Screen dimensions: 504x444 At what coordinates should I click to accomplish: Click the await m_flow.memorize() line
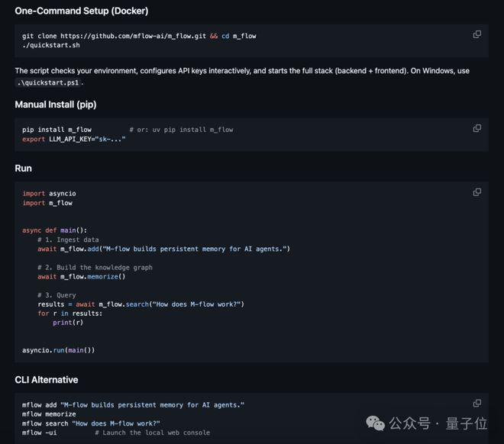pos(81,277)
